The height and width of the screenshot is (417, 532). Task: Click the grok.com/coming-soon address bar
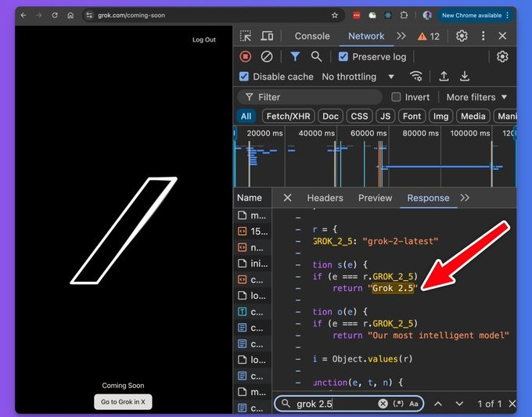pos(214,16)
